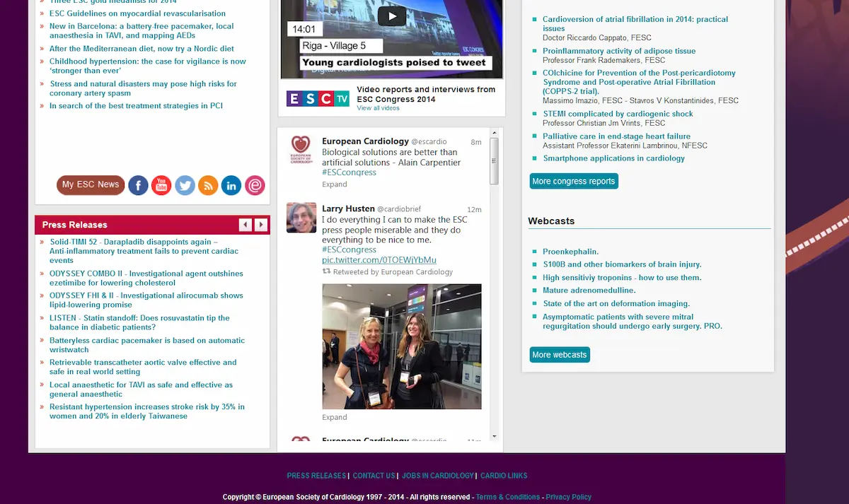This screenshot has height=504, width=849.
Task: Open Cardioversion of atrial fibrillation report
Action: [x=635, y=24]
